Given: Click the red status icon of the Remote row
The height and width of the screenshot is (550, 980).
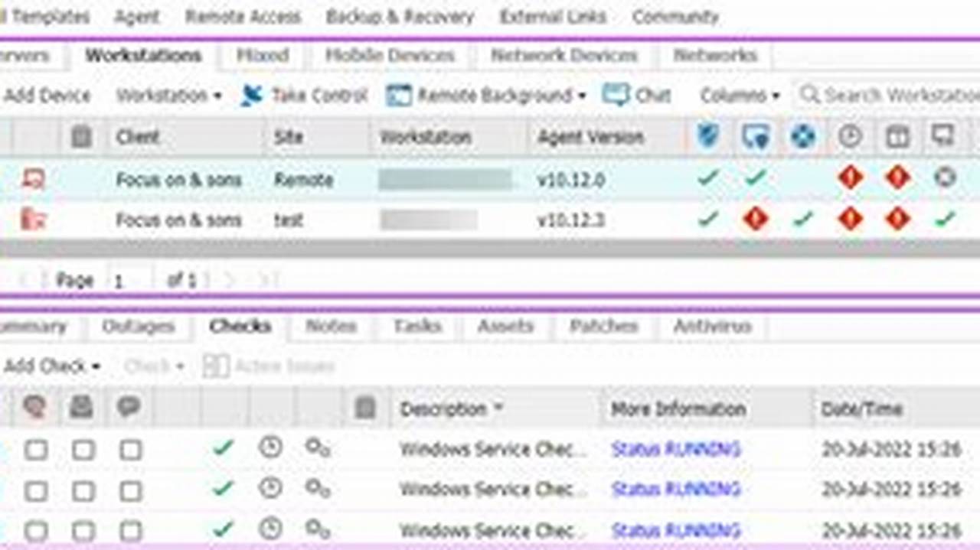Looking at the screenshot, I should click(34, 179).
